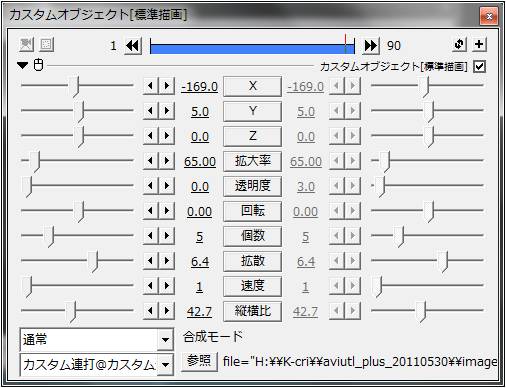
Task: Click the left 縦横比 value 42.7
Action: [199, 312]
